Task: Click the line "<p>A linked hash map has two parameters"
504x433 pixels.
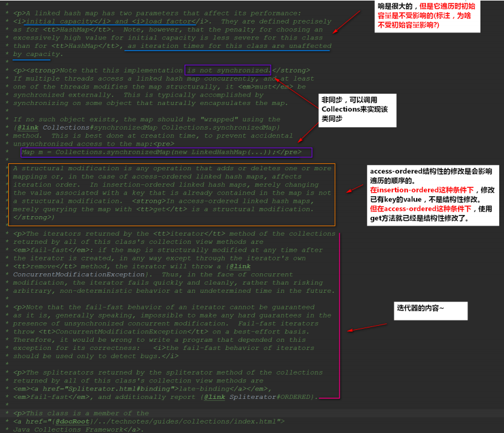Action: point(157,13)
